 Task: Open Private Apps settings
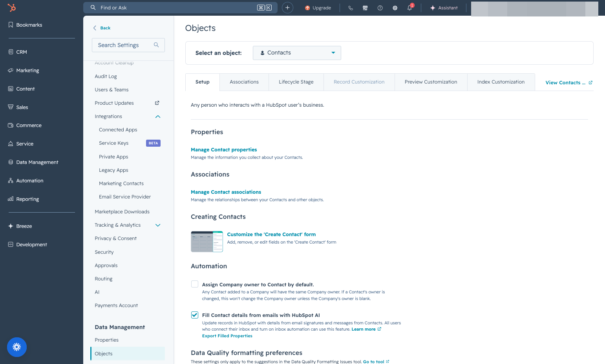coord(113,157)
